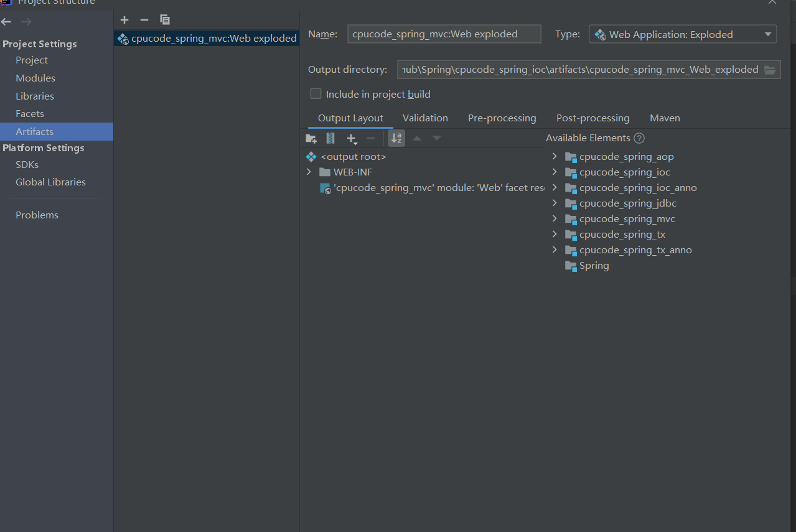Click artifact list Web exploded icon

click(123, 39)
